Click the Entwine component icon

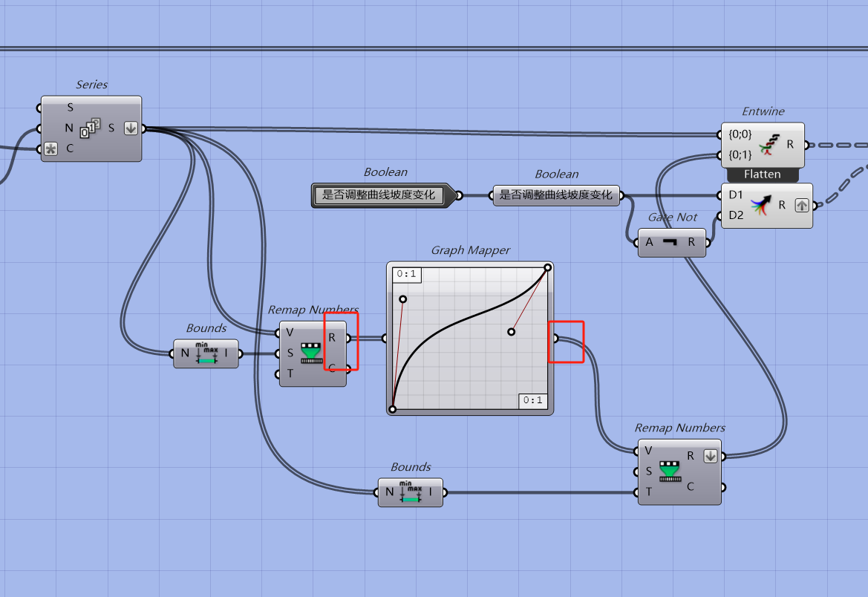(769, 144)
